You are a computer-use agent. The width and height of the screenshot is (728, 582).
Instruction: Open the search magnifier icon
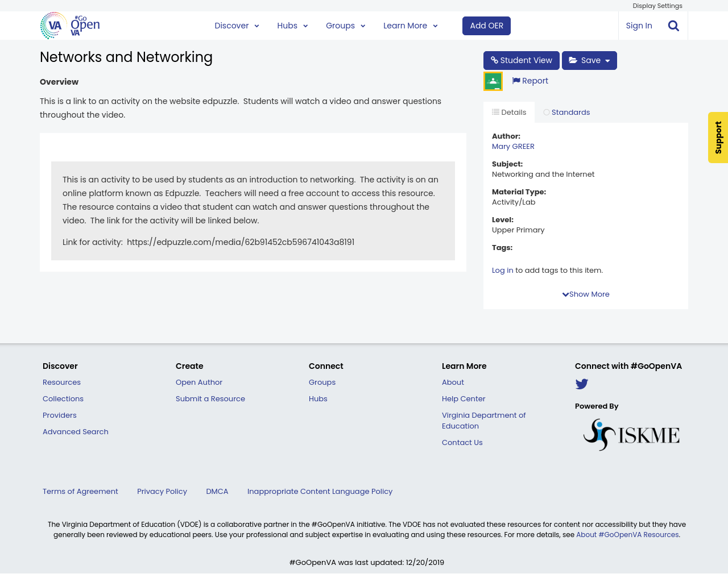click(673, 26)
